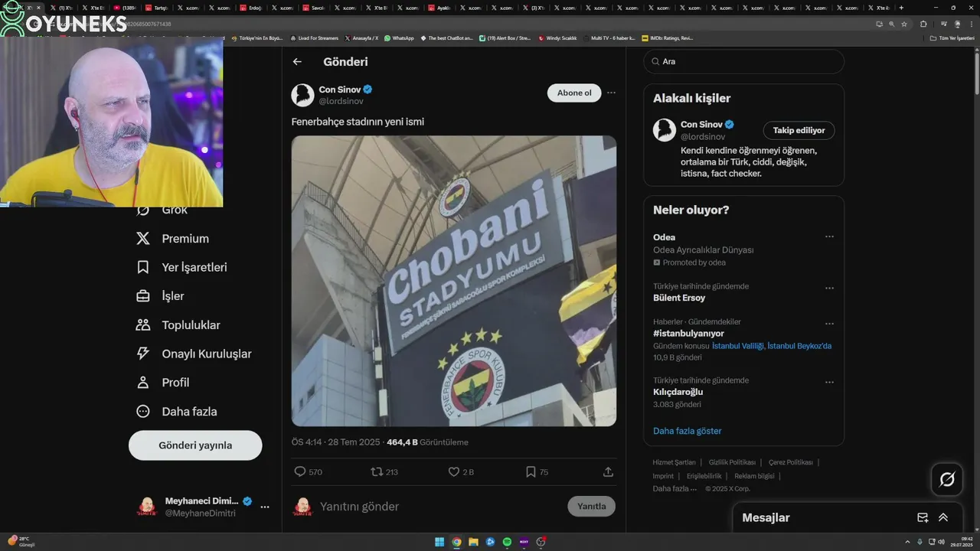This screenshot has height=551, width=980.
Task: Open Spotify from the taskbar
Action: (507, 542)
